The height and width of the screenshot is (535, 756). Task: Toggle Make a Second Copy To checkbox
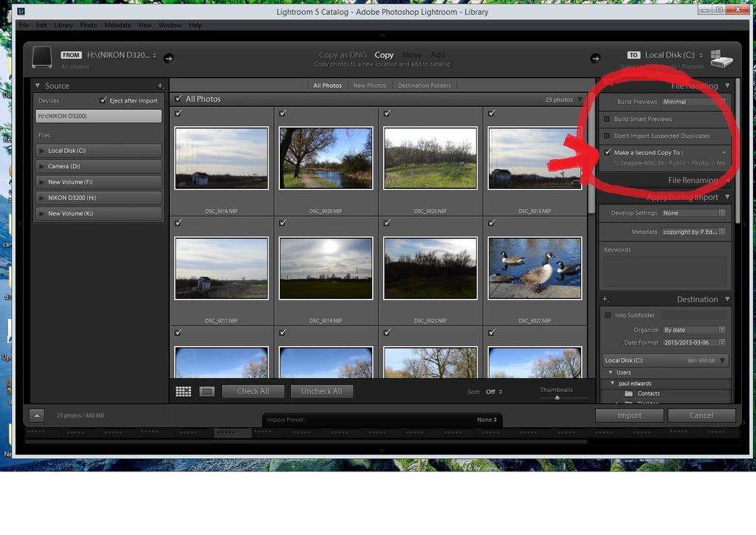coord(608,152)
